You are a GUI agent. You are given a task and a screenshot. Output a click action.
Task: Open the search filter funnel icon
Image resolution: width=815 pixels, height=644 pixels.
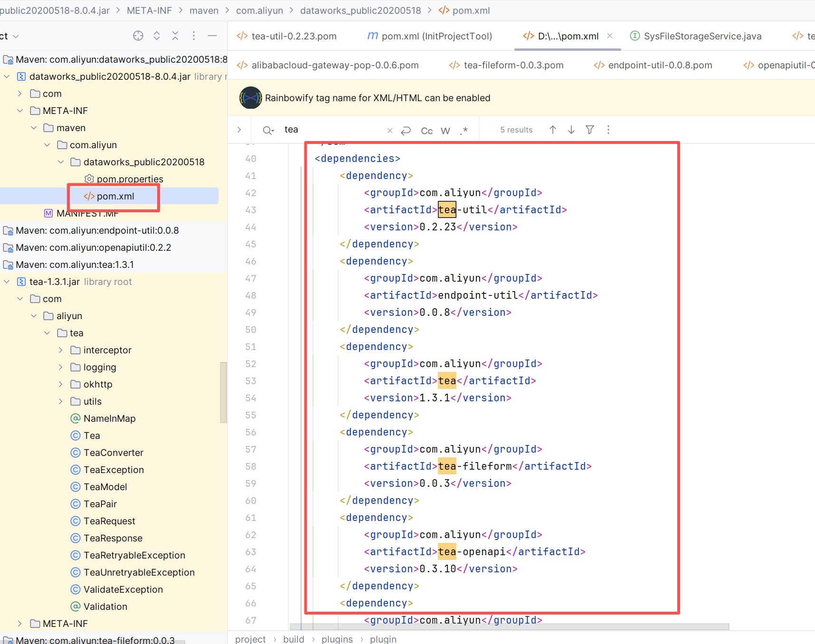590,130
